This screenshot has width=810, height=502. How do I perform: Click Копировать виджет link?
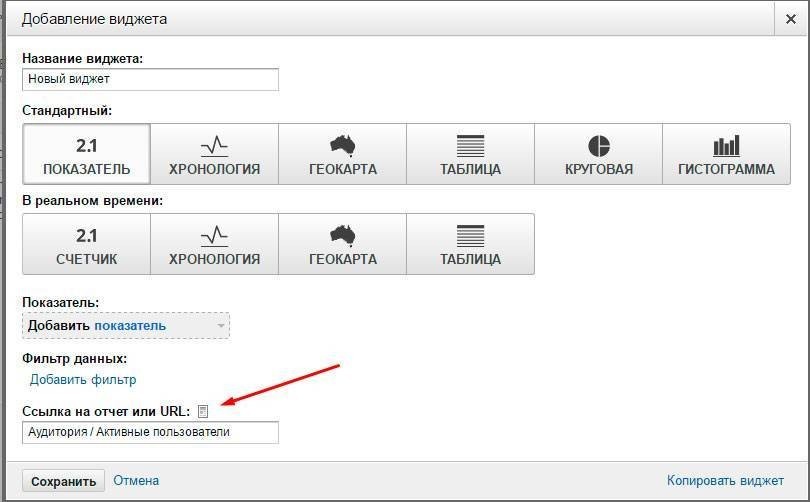(725, 481)
